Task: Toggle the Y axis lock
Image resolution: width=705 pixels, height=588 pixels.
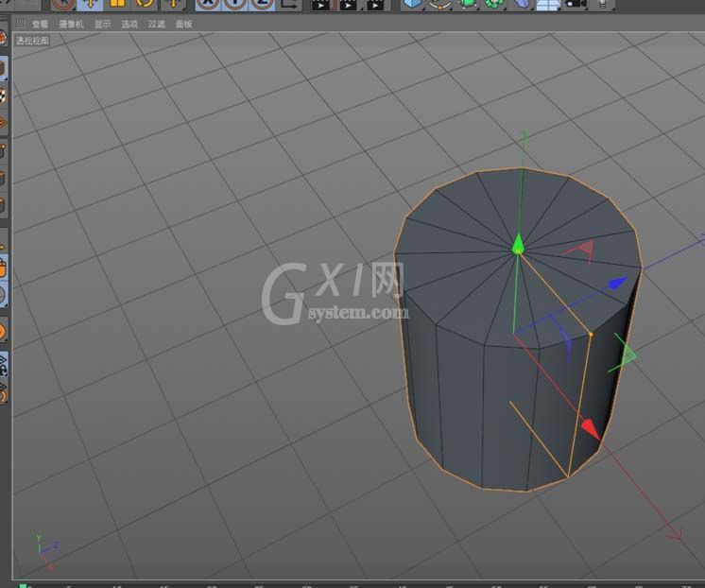Action: pyautogui.click(x=235, y=4)
